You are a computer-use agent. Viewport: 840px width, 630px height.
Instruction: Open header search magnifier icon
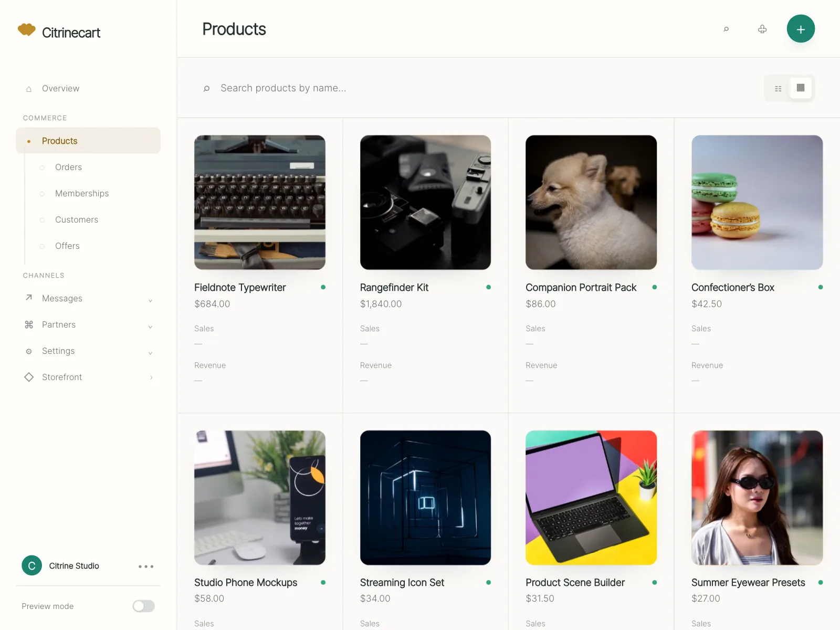coord(726,29)
